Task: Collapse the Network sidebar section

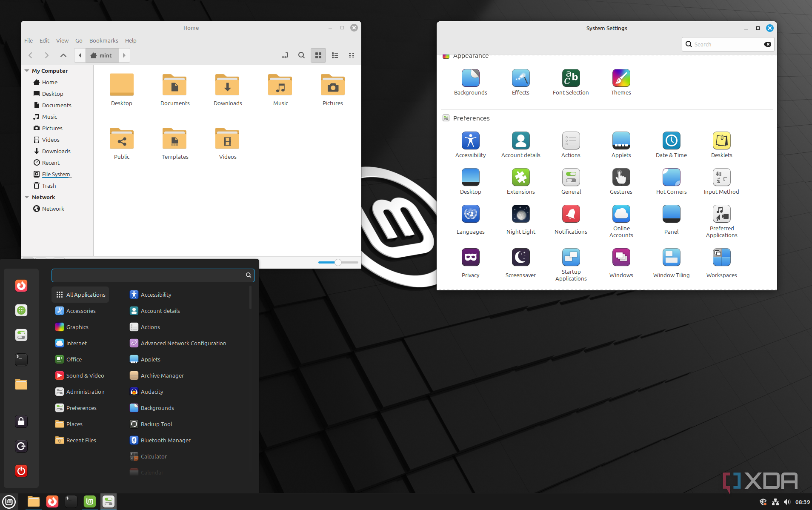Action: pos(27,197)
